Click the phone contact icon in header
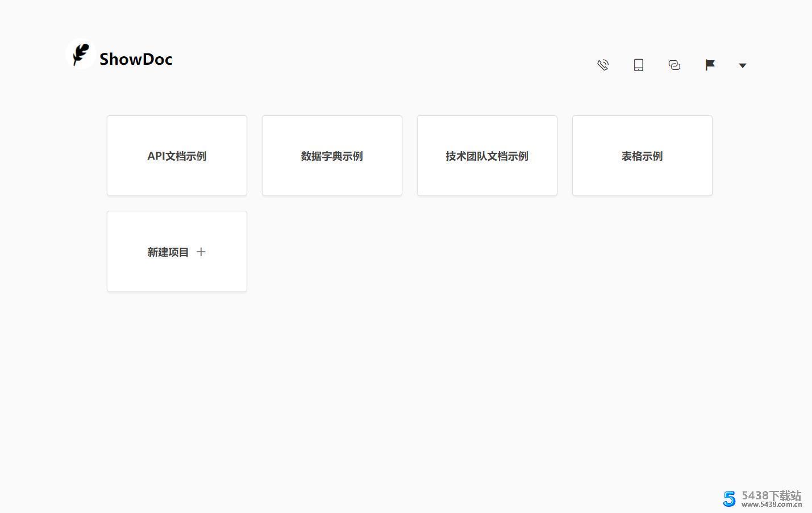This screenshot has width=812, height=513. [603, 65]
